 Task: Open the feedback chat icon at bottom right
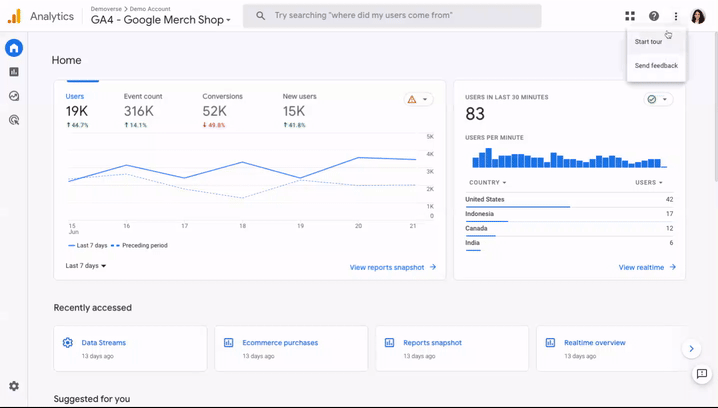click(x=702, y=374)
